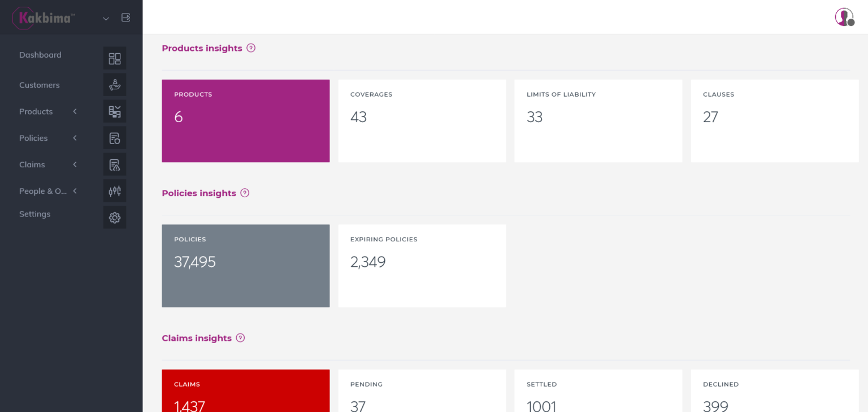The width and height of the screenshot is (868, 412).
Task: Open the user profile avatar
Action: click(x=844, y=17)
